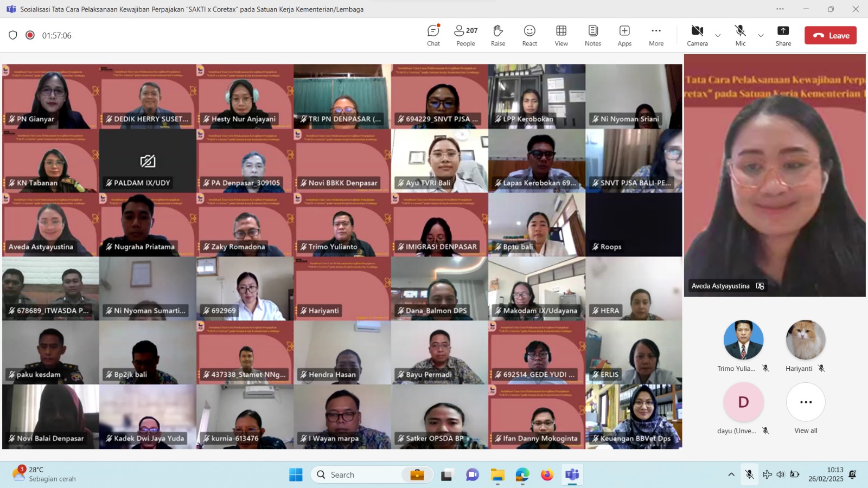Viewport: 868px width, 488px height.
Task: Expand the Camera options dropdown arrow
Action: (x=718, y=36)
